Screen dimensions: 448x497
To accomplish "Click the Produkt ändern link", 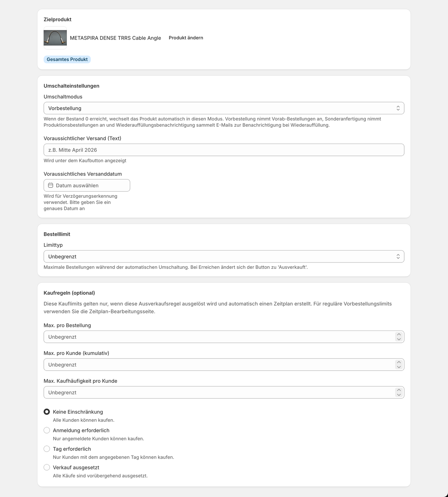I will click(x=186, y=38).
